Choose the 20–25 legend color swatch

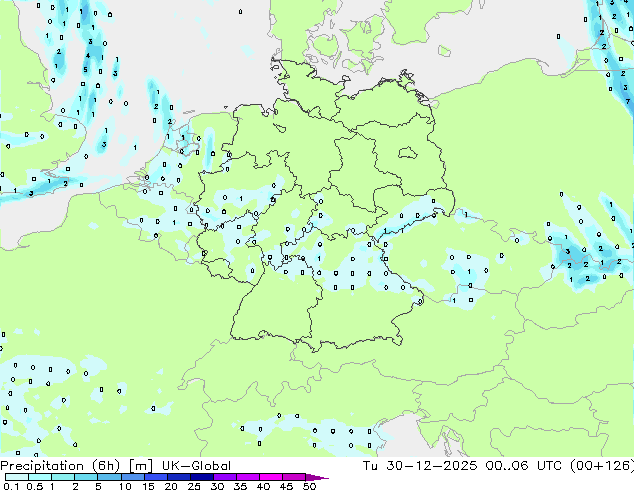[178, 477]
